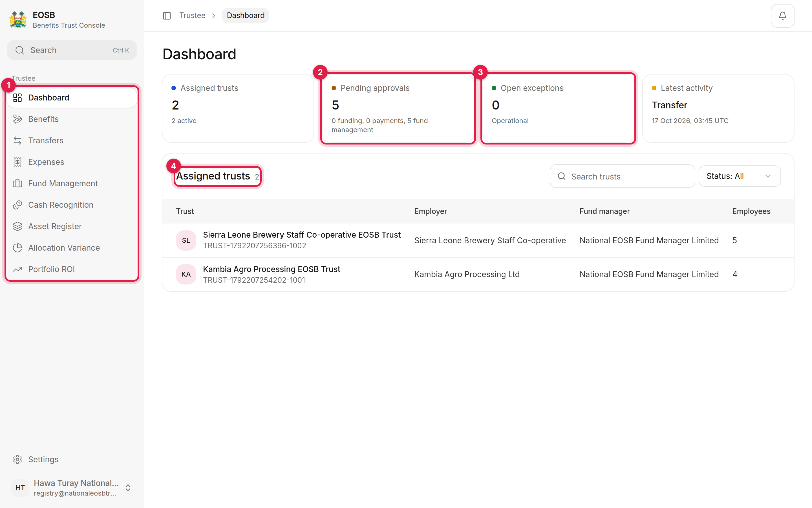
Task: Click the Asset Register layers icon
Action: (17, 226)
